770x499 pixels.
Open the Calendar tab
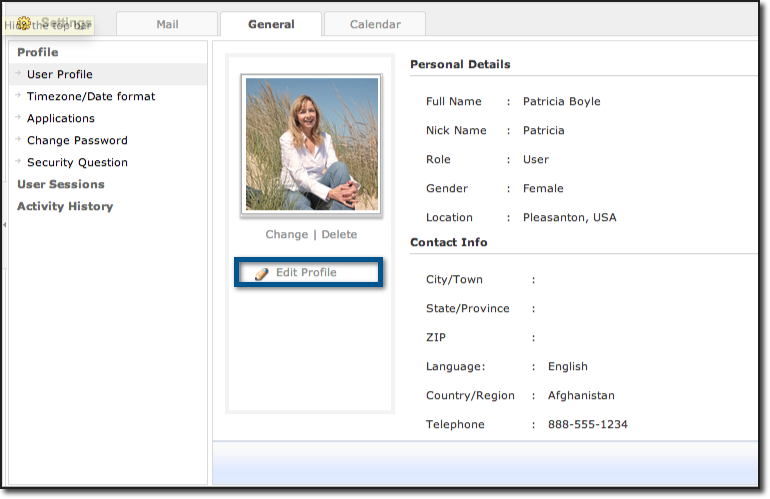coord(375,24)
